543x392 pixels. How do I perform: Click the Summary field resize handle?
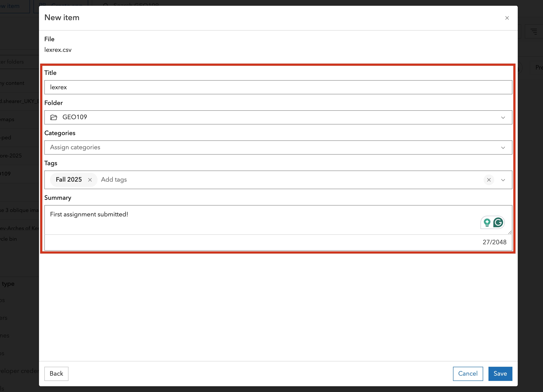pos(510,232)
